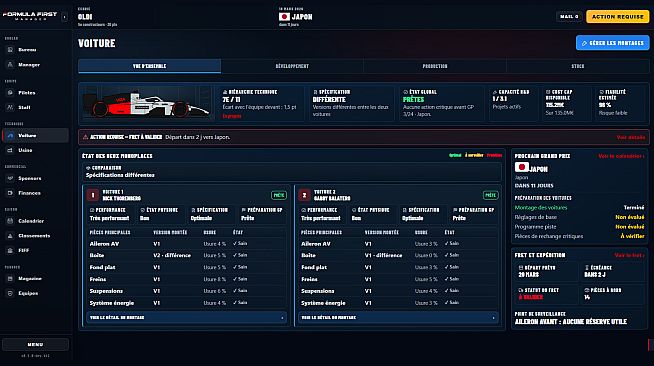The width and height of the screenshot is (654, 366).
Task: Click the Comparaison icon
Action: tap(88, 168)
